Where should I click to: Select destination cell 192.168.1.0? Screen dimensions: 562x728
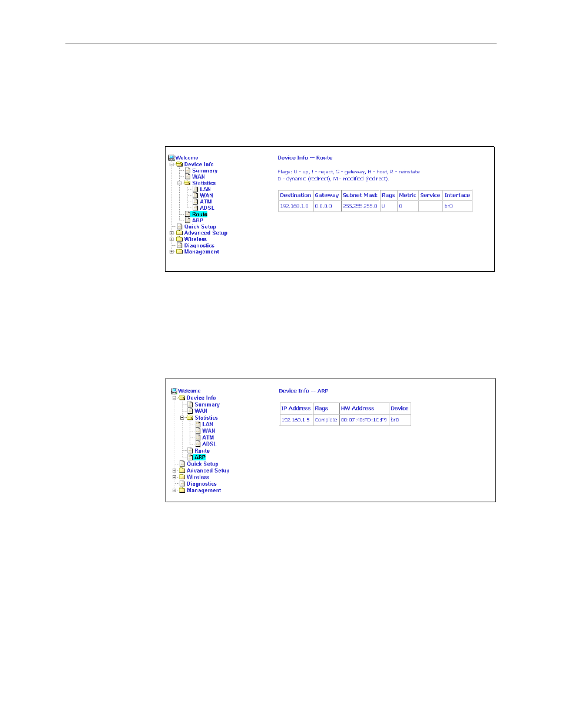coord(295,206)
